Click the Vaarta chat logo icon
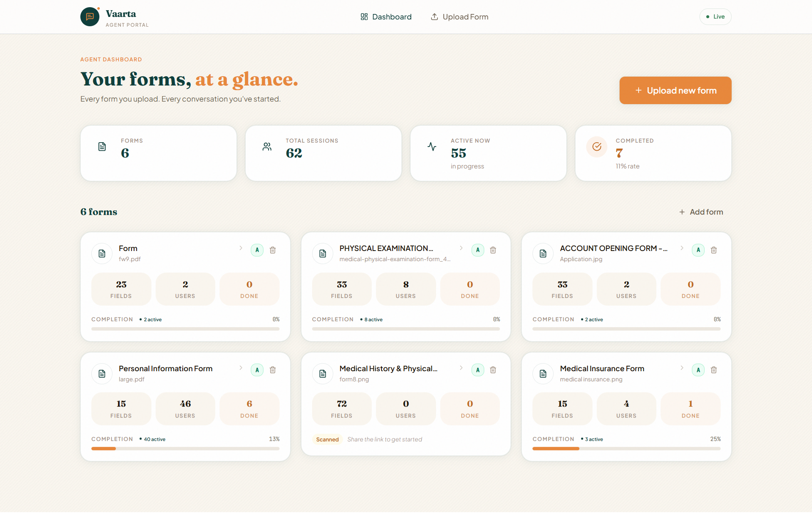 [x=90, y=17]
